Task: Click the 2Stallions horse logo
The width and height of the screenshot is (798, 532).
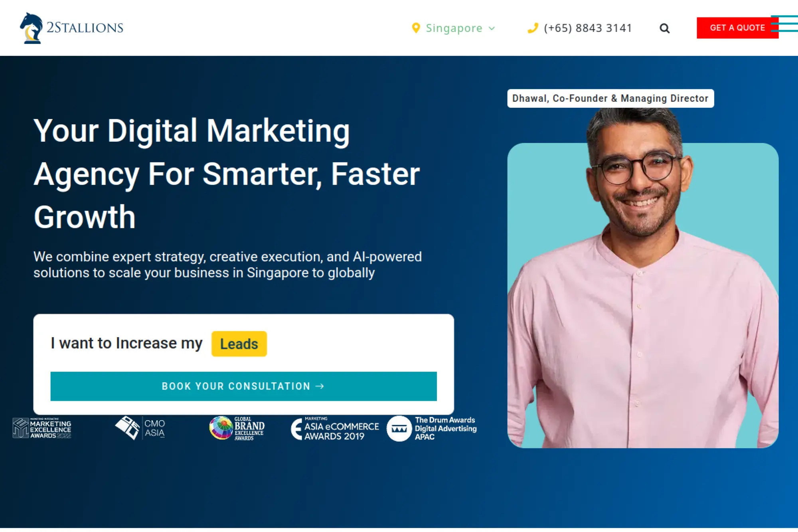Action: pos(31,28)
